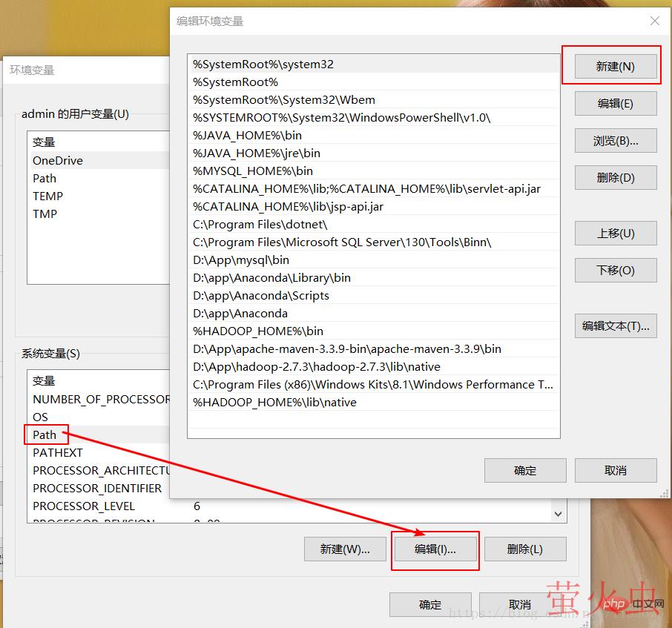The image size is (672, 628).
Task: Select C:\Program Files\dotnet\ entry
Action: point(374,224)
